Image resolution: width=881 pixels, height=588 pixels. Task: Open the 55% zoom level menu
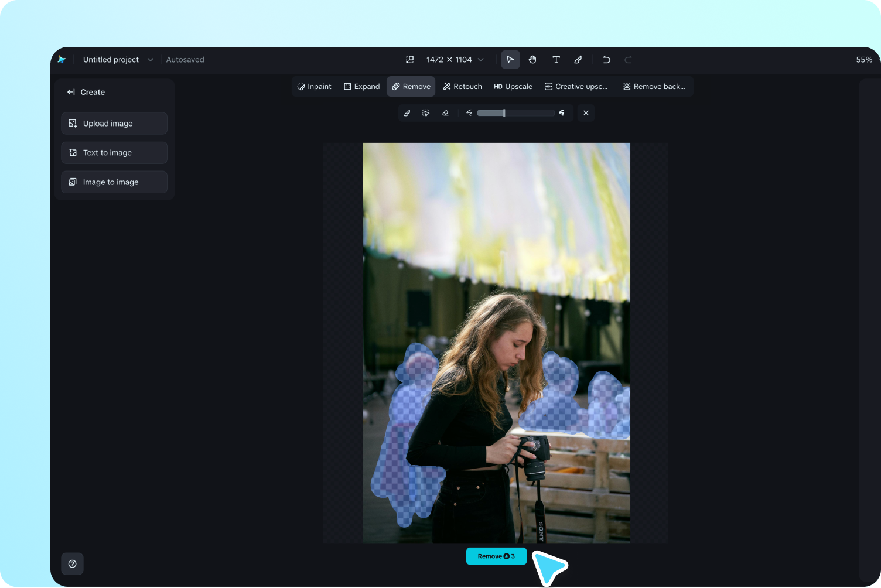[863, 60]
